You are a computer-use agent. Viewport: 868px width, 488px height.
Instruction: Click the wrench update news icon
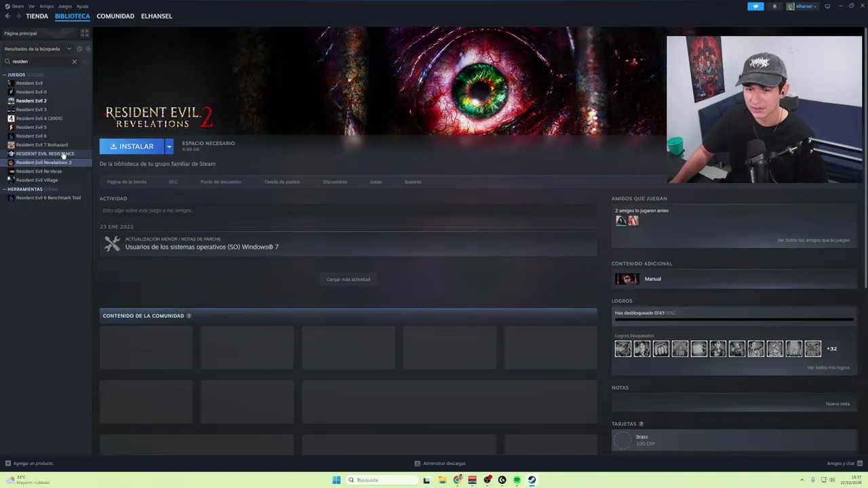point(112,244)
